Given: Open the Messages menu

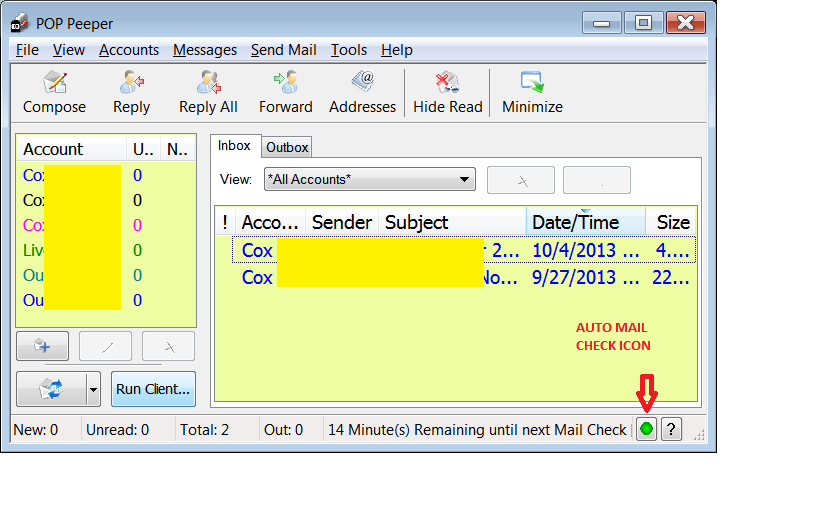Looking at the screenshot, I should coord(205,50).
